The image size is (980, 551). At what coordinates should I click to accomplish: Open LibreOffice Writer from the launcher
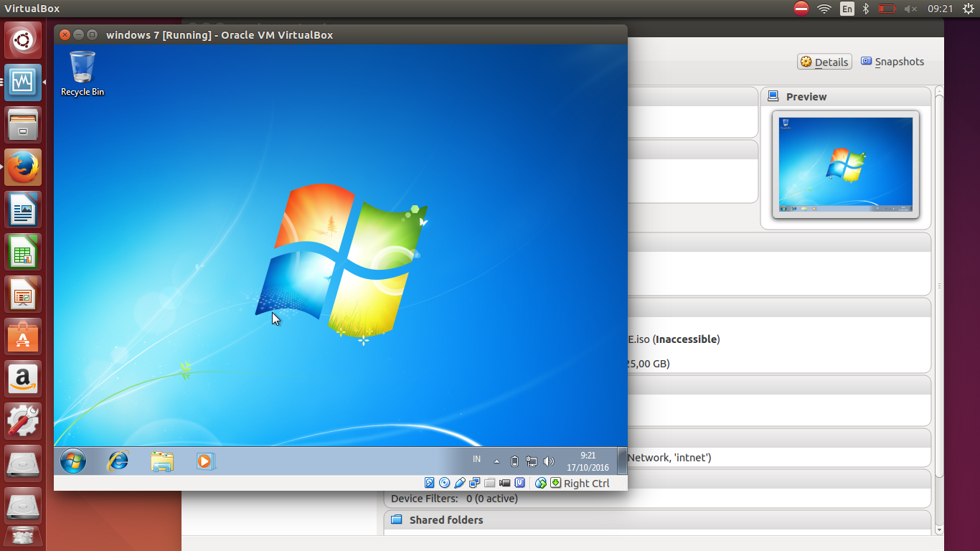point(23,209)
